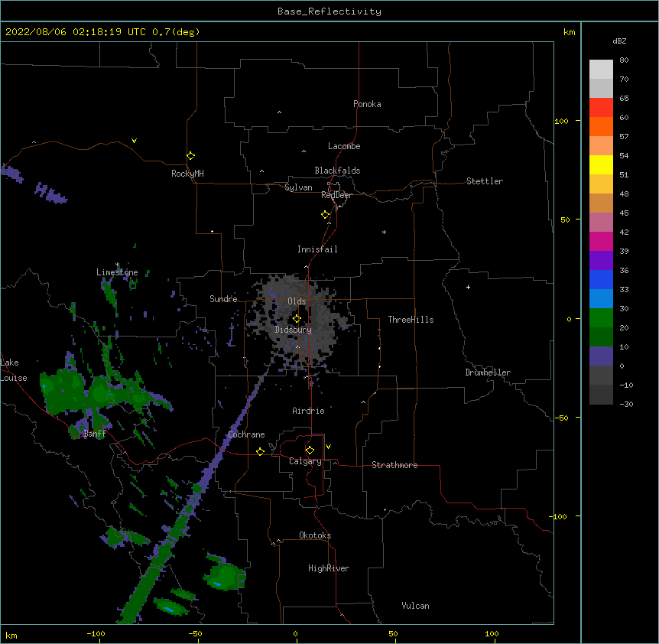
Task: Click the dBZ legend heading
Action: tap(619, 41)
